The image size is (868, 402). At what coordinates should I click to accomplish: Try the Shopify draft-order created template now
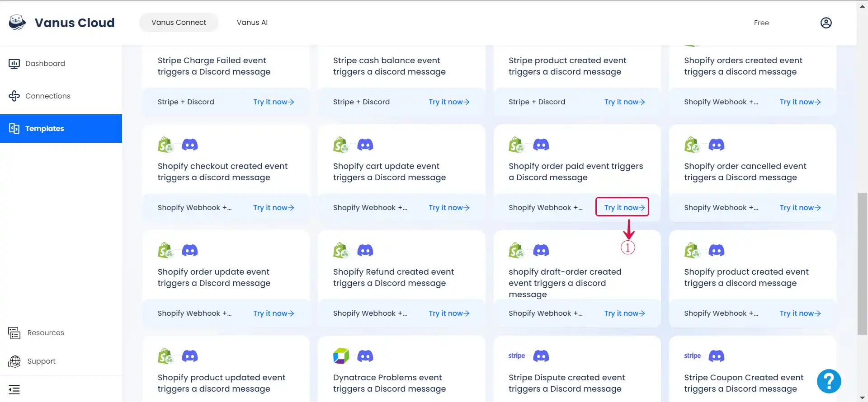624,313
